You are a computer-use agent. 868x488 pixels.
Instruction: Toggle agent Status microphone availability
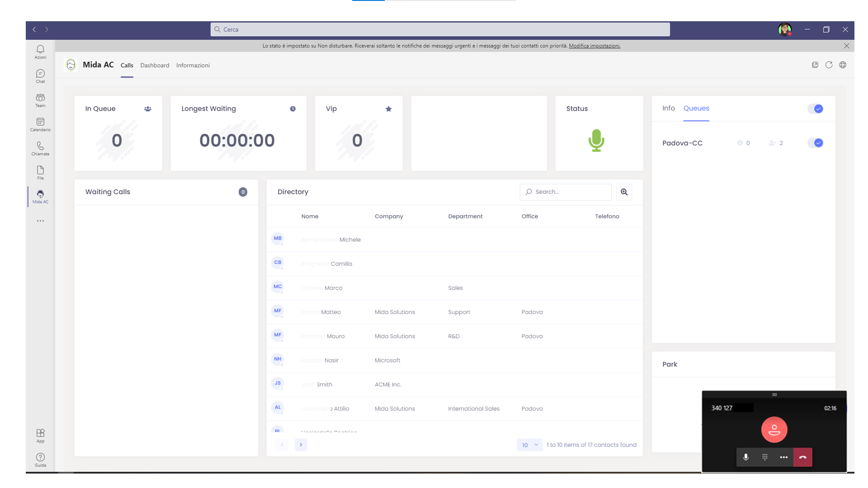point(597,141)
